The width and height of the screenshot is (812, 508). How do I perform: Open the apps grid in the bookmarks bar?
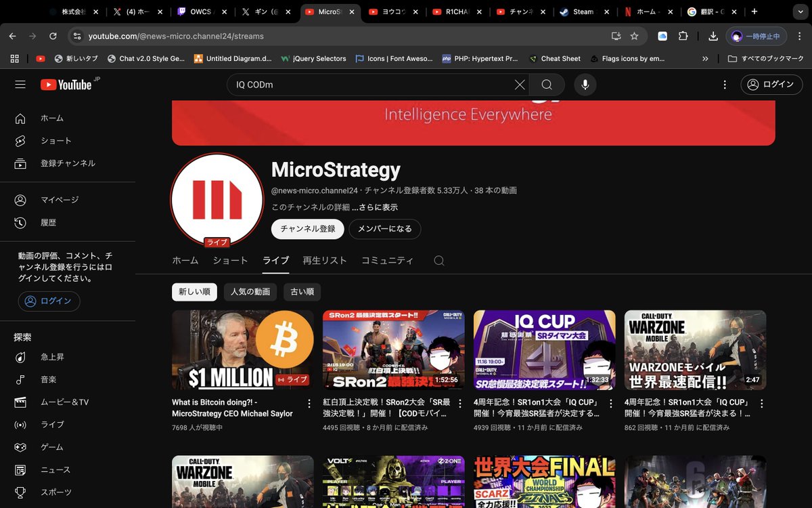pos(14,59)
